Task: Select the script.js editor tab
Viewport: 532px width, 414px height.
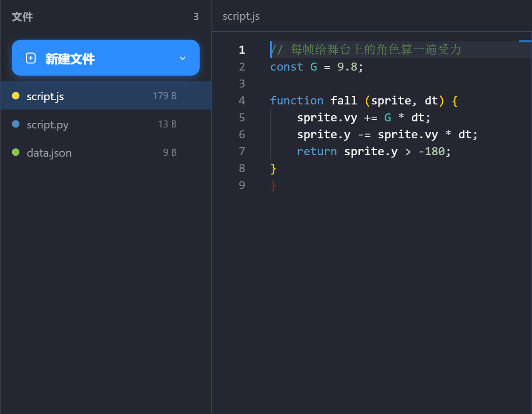Action: [x=241, y=16]
